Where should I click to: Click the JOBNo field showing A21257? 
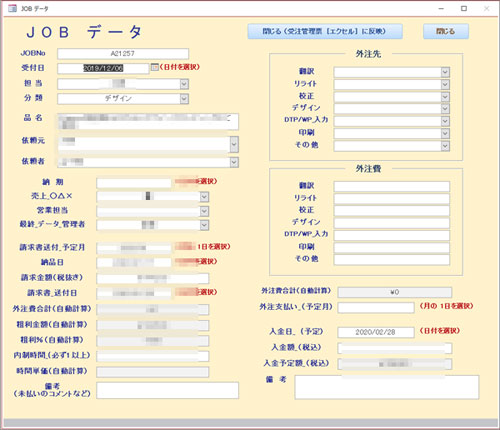(x=123, y=54)
